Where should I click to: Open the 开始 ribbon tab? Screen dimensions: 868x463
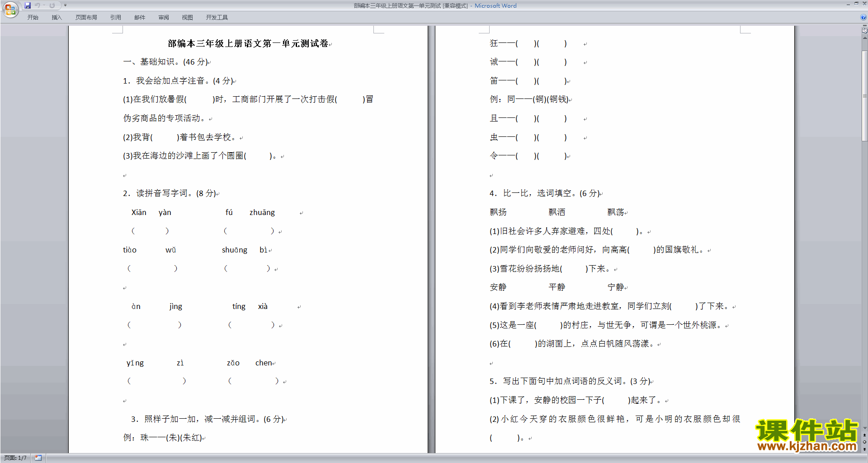[x=33, y=18]
